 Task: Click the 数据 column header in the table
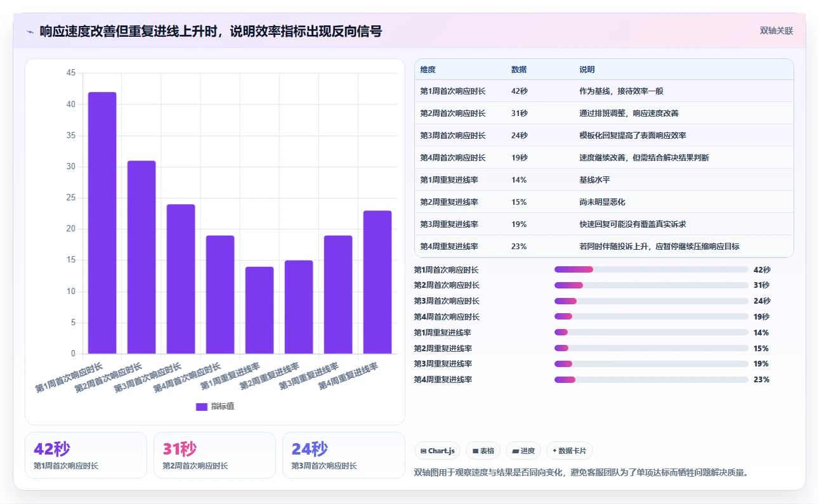(518, 70)
